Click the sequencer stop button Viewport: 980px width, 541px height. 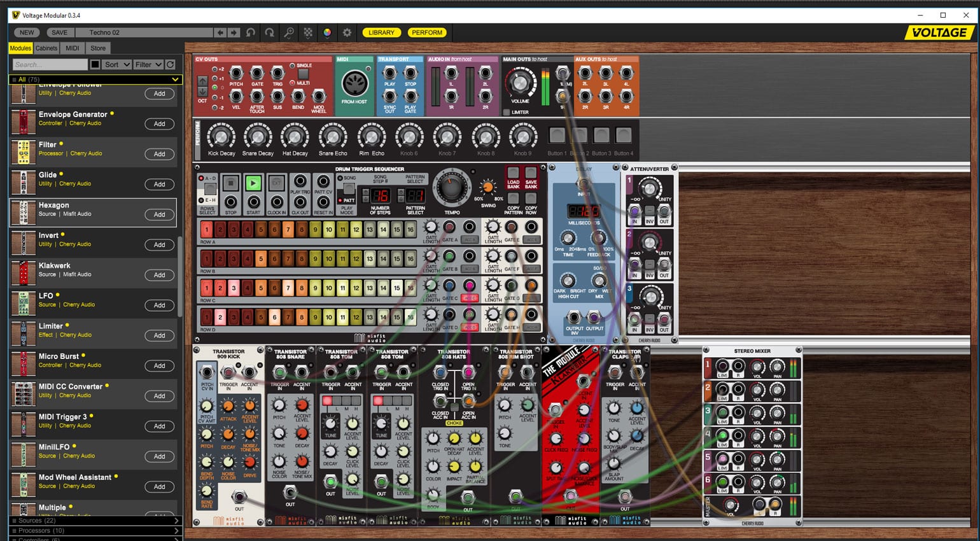[x=231, y=183]
